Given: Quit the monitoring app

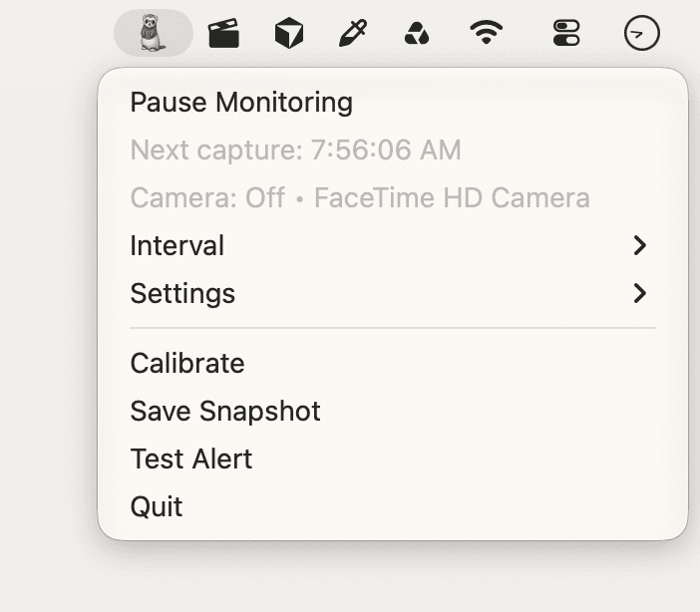Looking at the screenshot, I should click(393, 506).
